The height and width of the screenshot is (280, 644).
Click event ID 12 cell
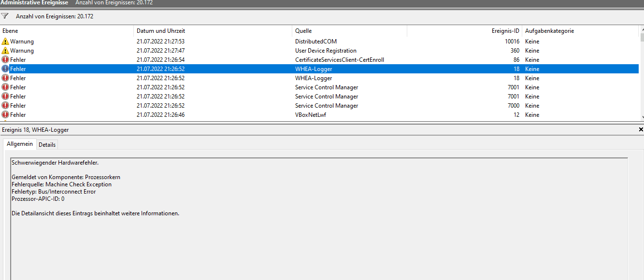(x=516, y=115)
